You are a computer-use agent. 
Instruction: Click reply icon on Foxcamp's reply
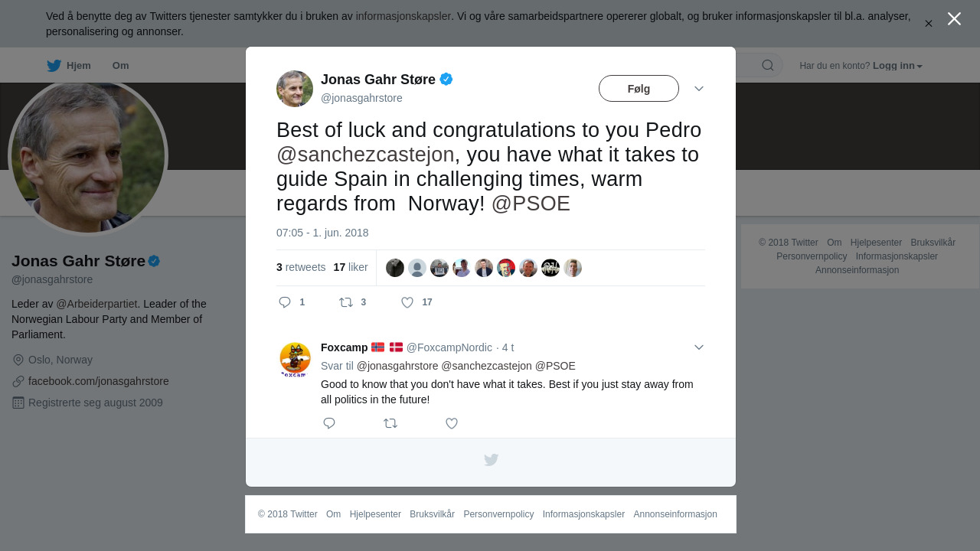pyautogui.click(x=329, y=423)
